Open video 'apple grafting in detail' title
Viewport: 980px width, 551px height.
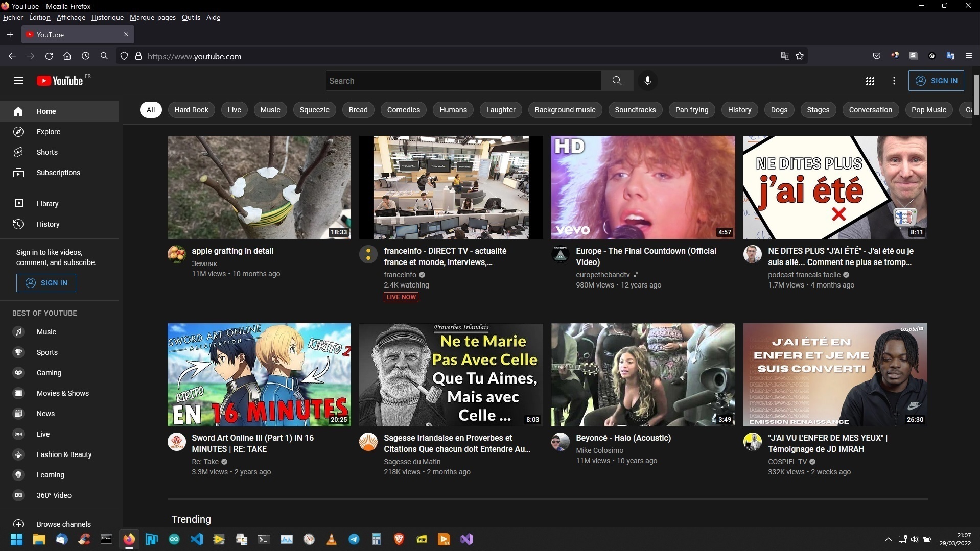pyautogui.click(x=232, y=251)
